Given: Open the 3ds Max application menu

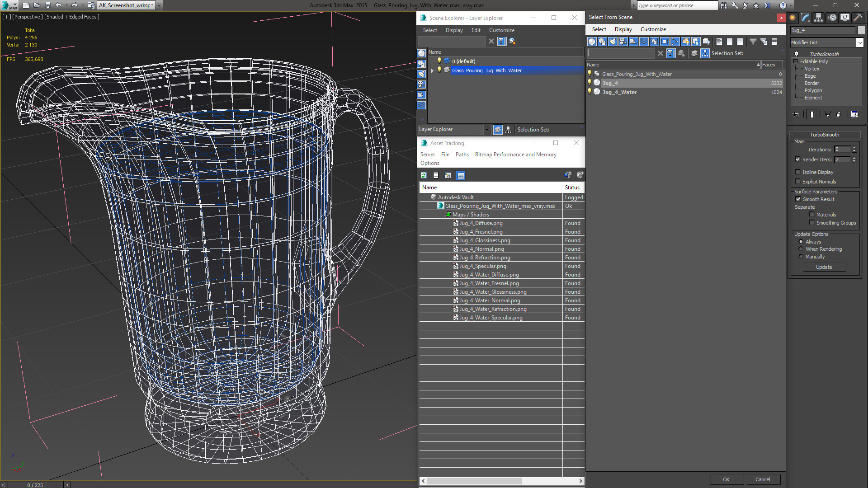Looking at the screenshot, I should pyautogui.click(x=9, y=5).
